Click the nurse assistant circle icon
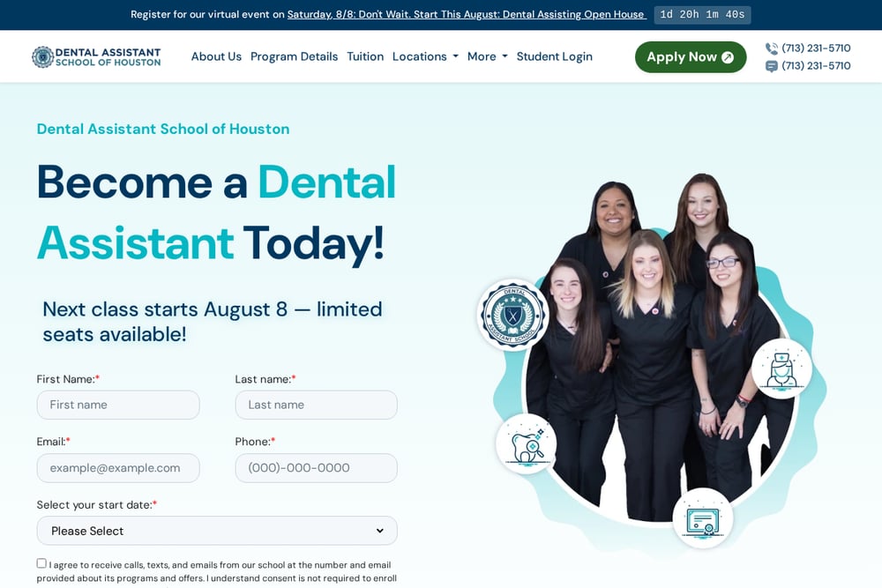 (x=781, y=368)
